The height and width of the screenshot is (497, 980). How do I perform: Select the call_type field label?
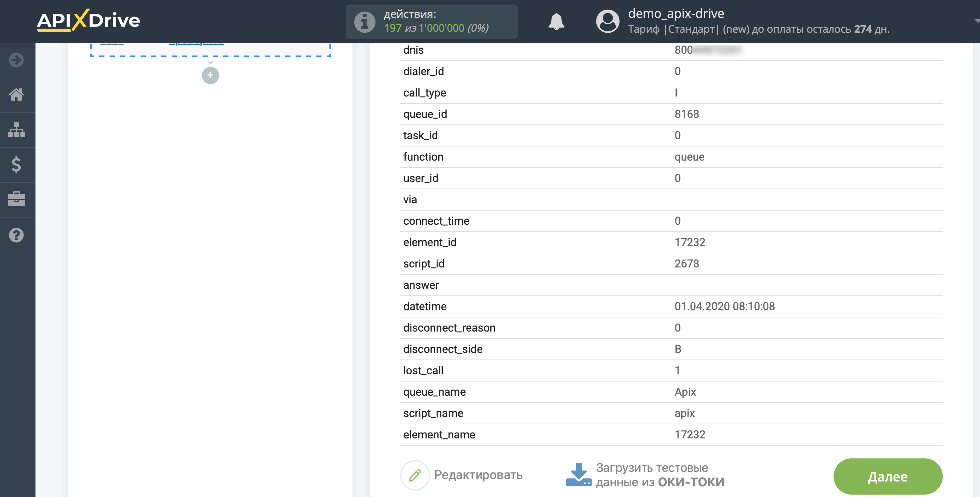pos(425,93)
